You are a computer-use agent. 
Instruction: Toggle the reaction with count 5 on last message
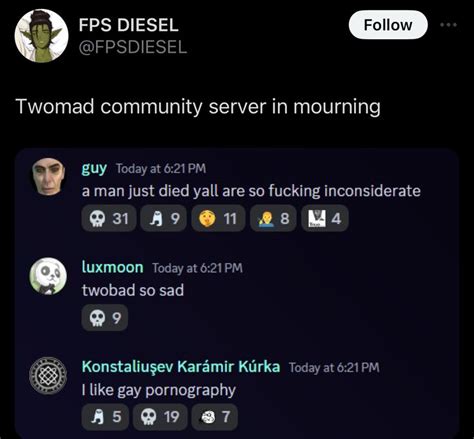[105, 417]
